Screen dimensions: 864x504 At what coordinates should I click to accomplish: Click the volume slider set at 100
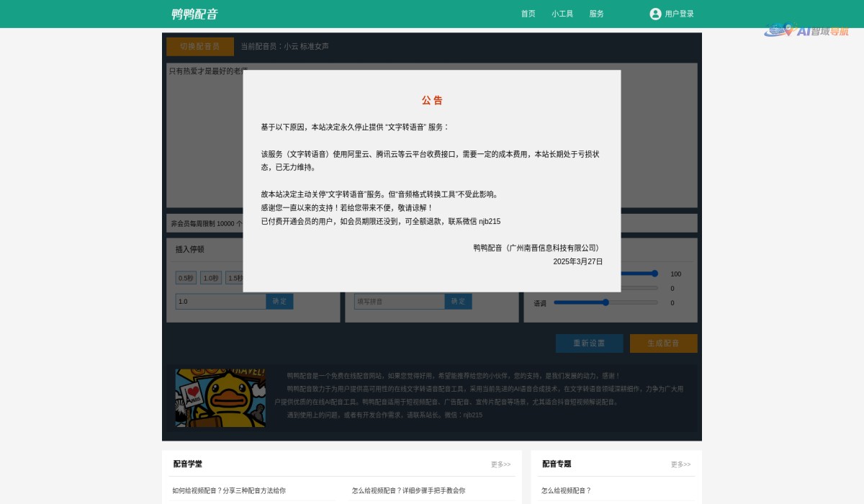pyautogui.click(x=654, y=274)
